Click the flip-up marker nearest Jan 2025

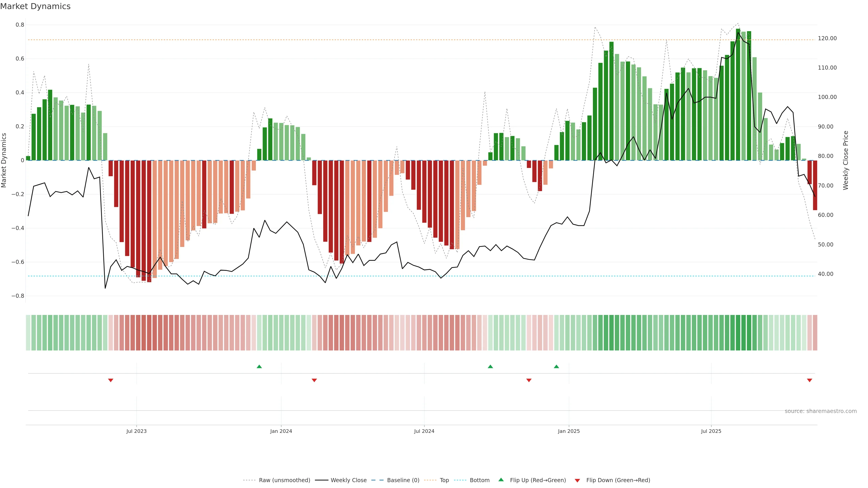(x=556, y=366)
